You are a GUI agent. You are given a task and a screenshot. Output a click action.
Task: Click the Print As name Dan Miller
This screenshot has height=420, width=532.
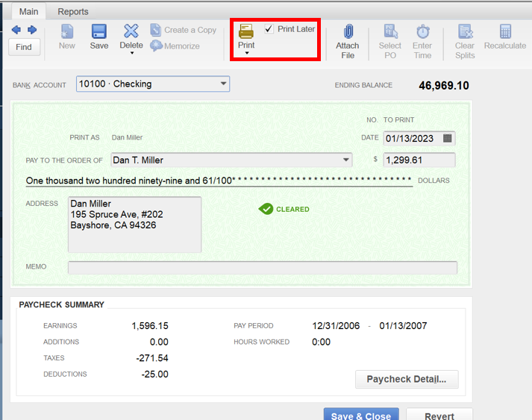coord(128,137)
